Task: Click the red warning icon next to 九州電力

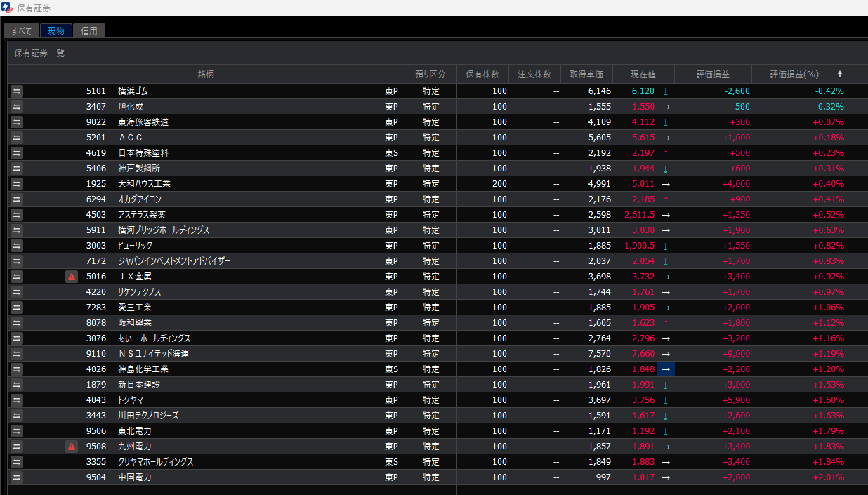Action: (72, 447)
